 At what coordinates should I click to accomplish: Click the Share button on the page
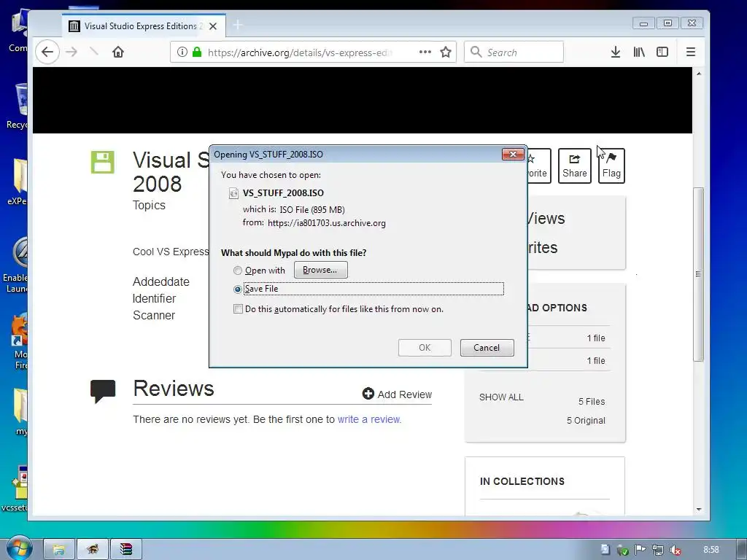click(x=575, y=166)
